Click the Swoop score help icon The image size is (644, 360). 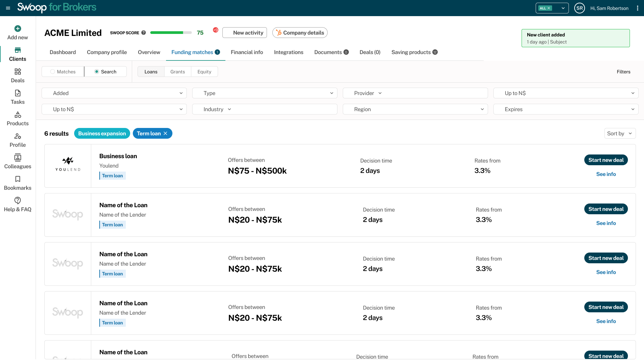click(x=144, y=33)
